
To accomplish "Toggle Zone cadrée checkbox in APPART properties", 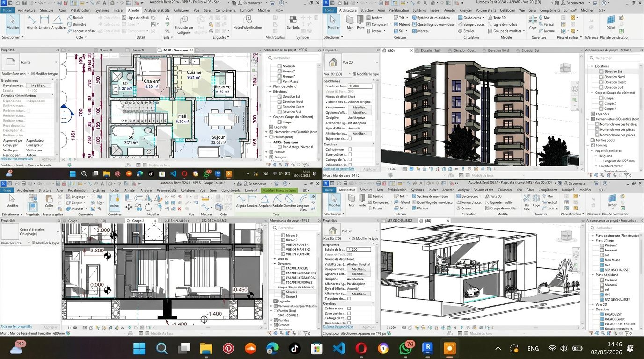I will 350,155.
